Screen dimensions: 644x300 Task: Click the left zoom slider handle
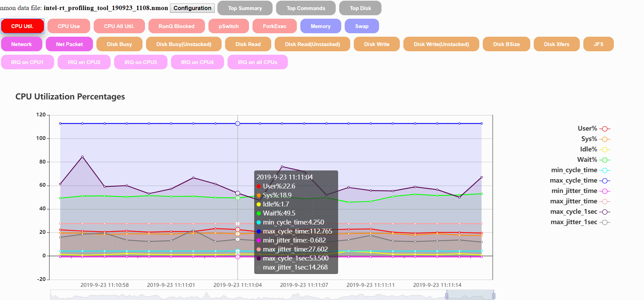click(x=447, y=295)
